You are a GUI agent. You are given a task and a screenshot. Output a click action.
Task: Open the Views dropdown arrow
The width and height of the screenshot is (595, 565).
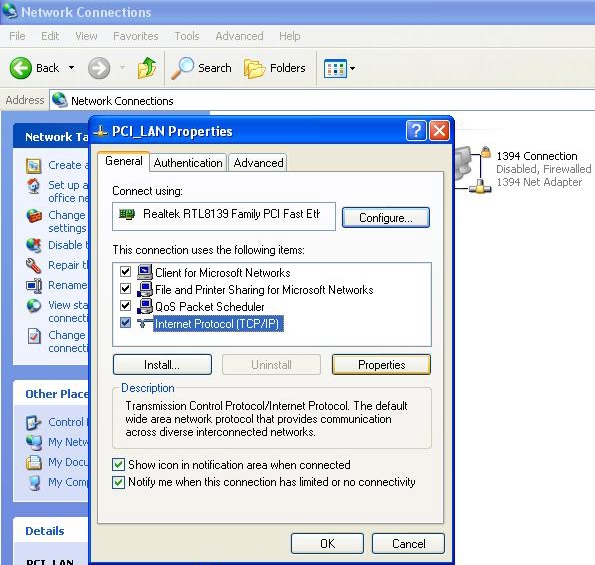[353, 69]
